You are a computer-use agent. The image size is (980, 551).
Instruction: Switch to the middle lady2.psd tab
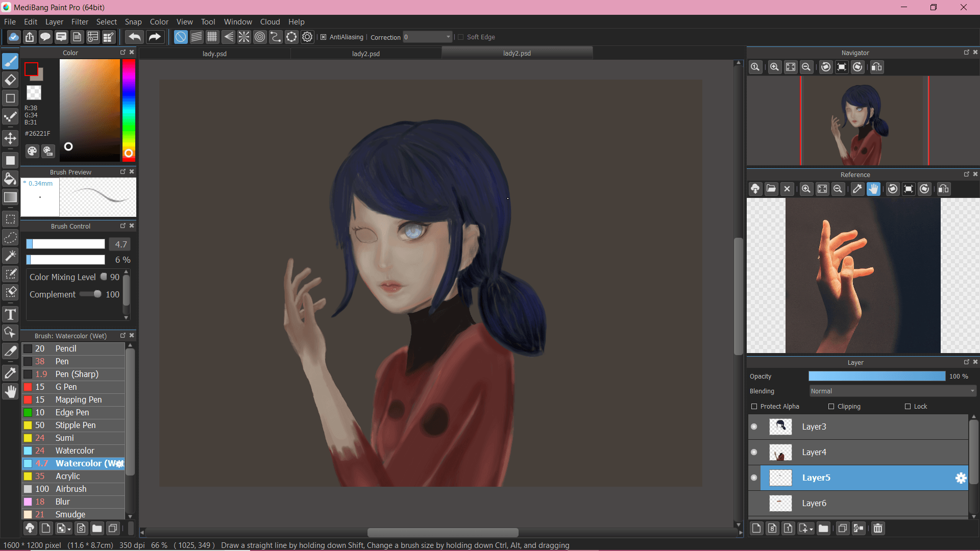point(366,54)
